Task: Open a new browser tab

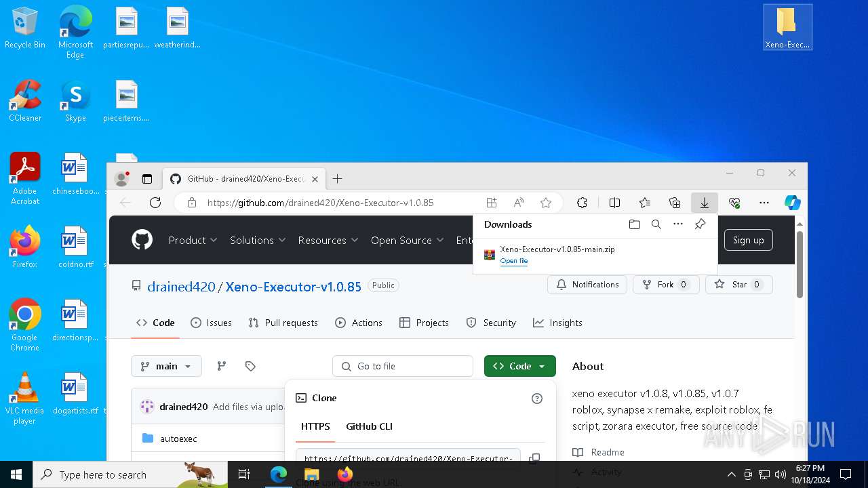Action: (x=337, y=179)
